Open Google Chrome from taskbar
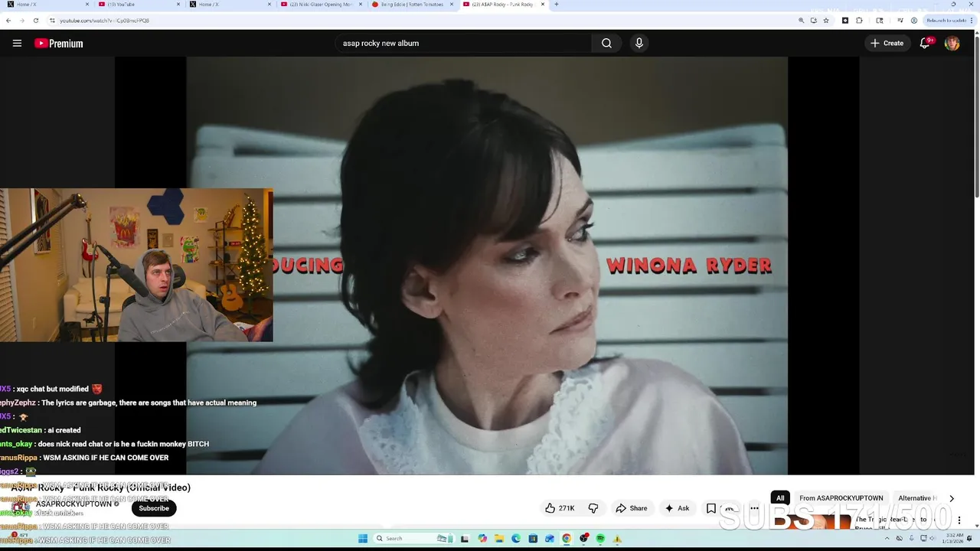The width and height of the screenshot is (980, 551). pyautogui.click(x=567, y=539)
